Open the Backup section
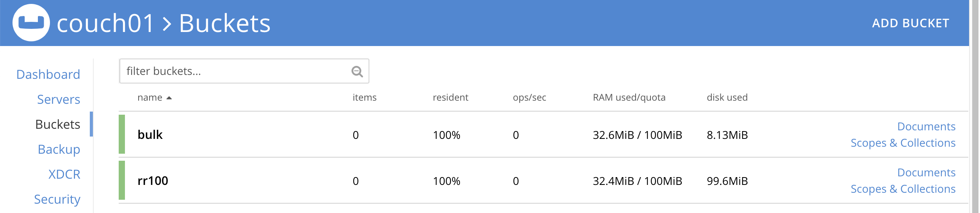The height and width of the screenshot is (213, 980). coord(59,149)
